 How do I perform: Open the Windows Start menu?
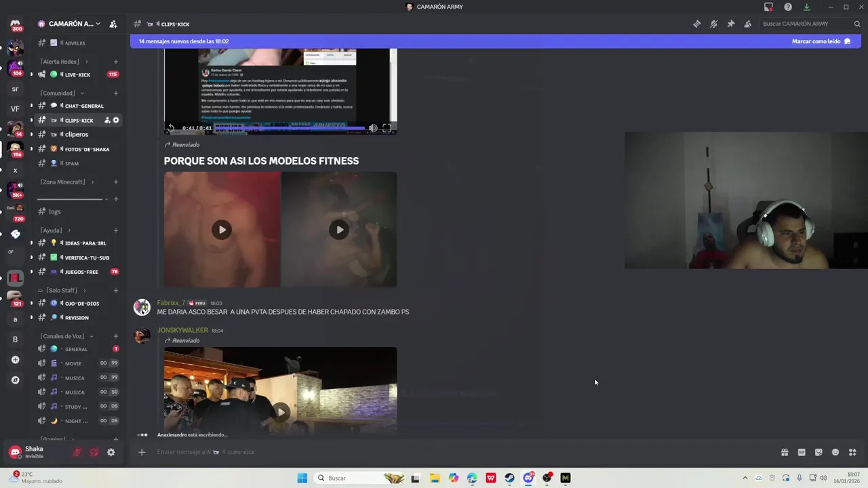click(x=302, y=478)
